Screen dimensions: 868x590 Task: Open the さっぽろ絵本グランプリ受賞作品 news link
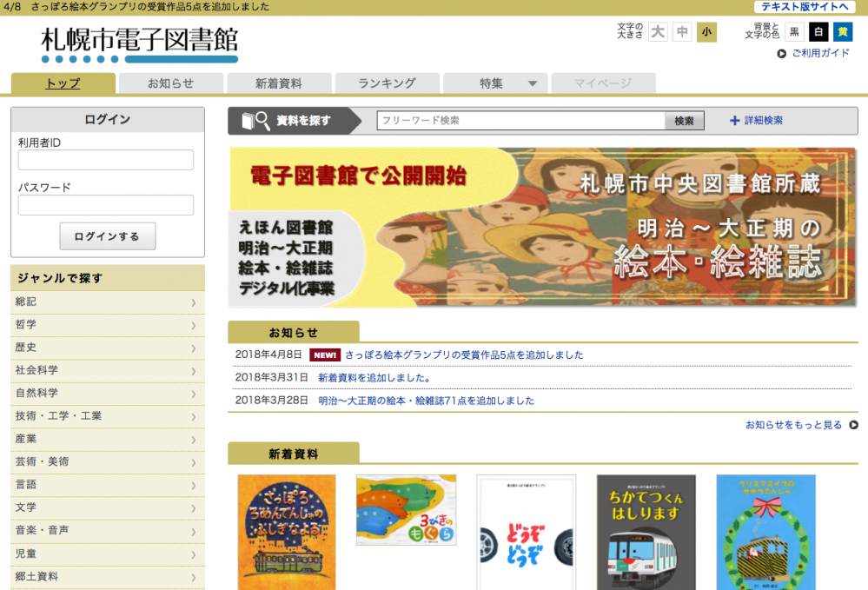pos(465,355)
